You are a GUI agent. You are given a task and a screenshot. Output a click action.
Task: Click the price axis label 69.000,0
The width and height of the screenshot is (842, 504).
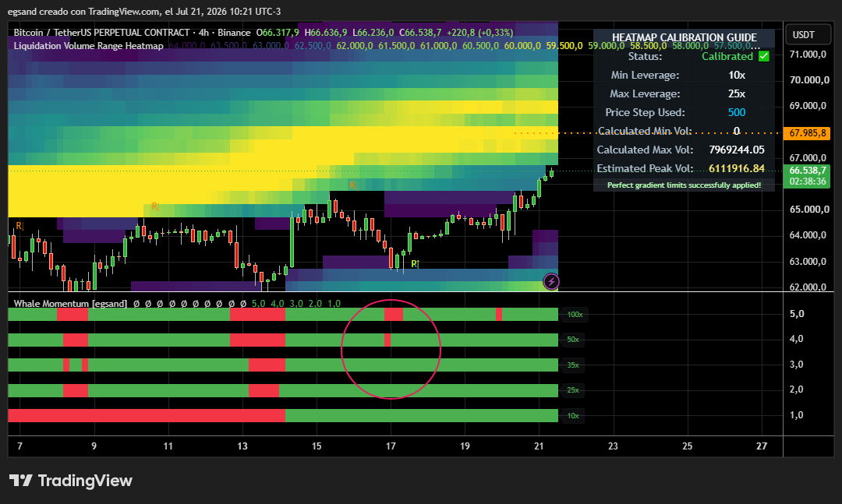pyautogui.click(x=808, y=106)
